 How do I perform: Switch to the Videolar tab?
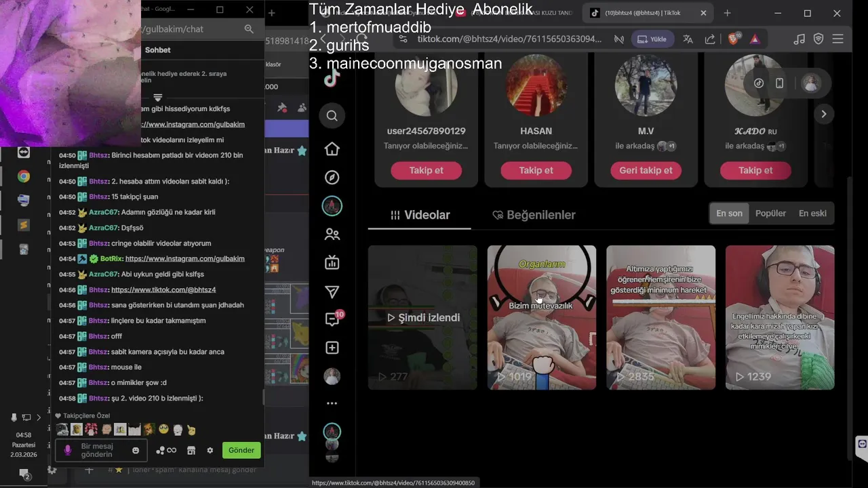point(420,215)
